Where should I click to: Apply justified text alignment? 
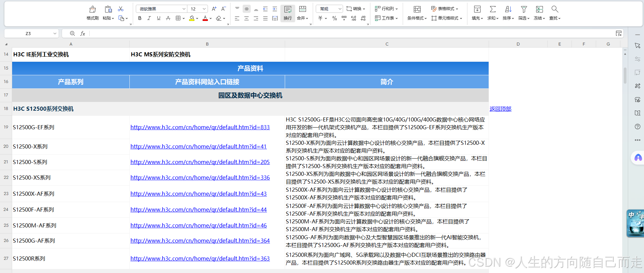point(266,18)
